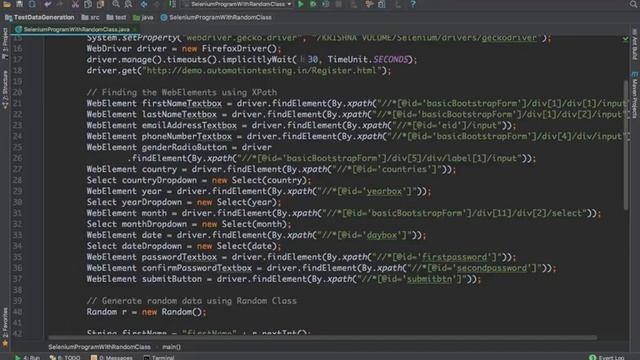Open Help with the question mark icon
This screenshot has width=640, height=360.
click(413, 4)
